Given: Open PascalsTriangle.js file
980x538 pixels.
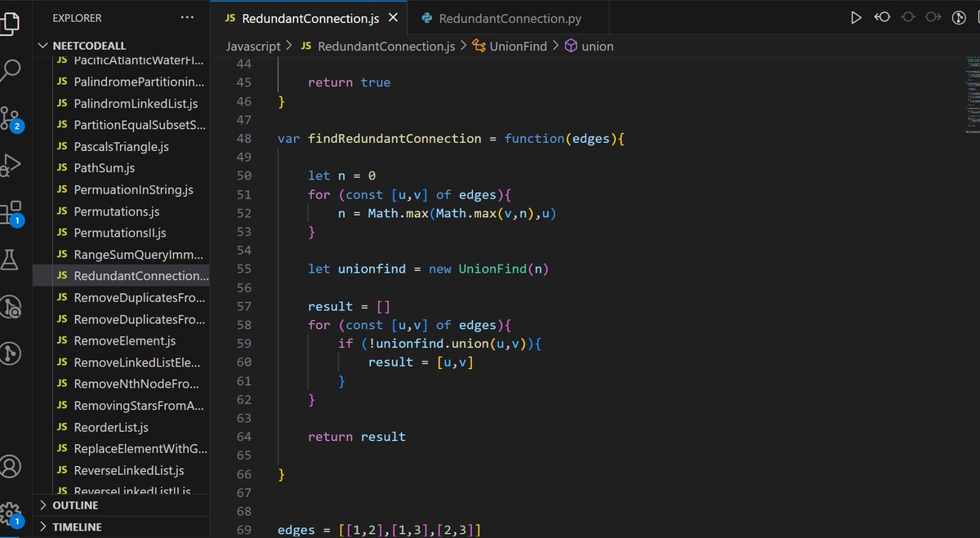Looking at the screenshot, I should 121,147.
